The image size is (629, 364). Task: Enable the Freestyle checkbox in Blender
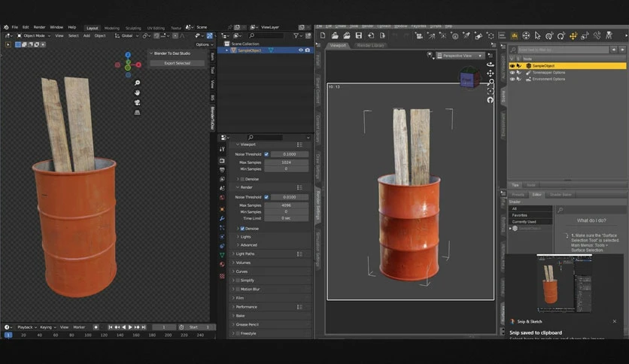point(238,333)
